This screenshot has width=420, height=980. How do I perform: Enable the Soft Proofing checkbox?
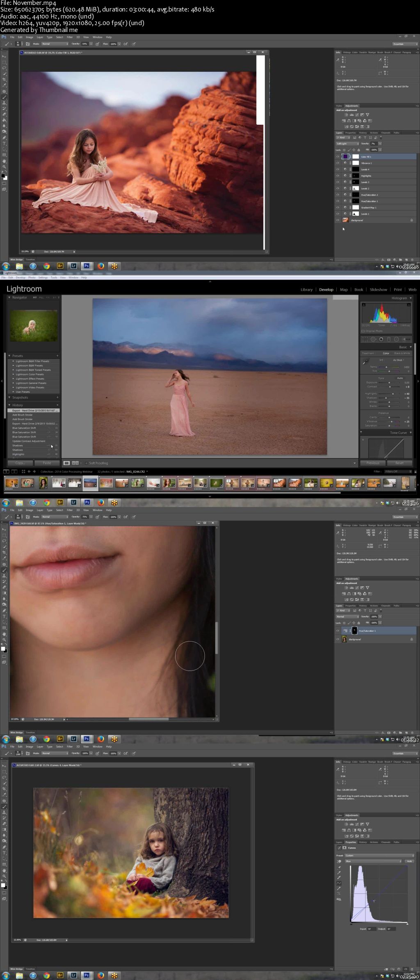pos(87,463)
